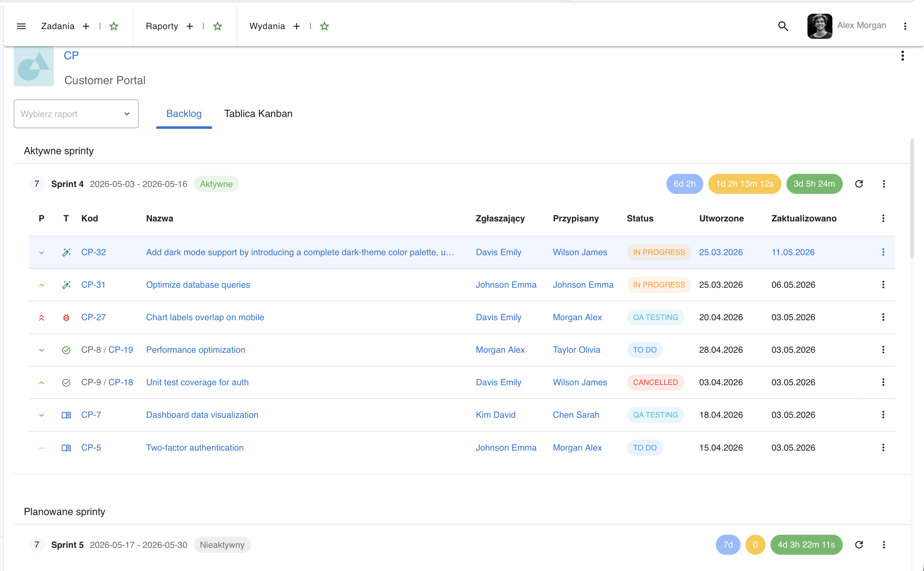Click medium priority dash of CP-5
Screen dimensions: 924x571
click(x=42, y=448)
